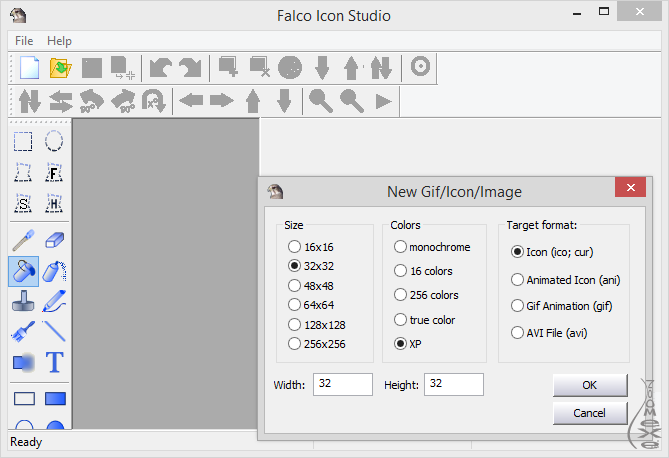Pick the diagonal line drawing tool
The height and width of the screenshot is (458, 669).
coord(54,331)
